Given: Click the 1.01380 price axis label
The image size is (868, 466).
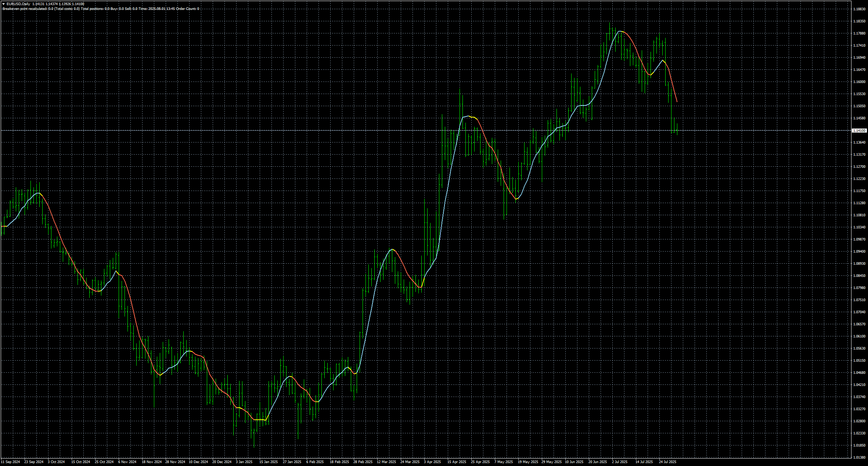Looking at the screenshot, I should (859, 458).
